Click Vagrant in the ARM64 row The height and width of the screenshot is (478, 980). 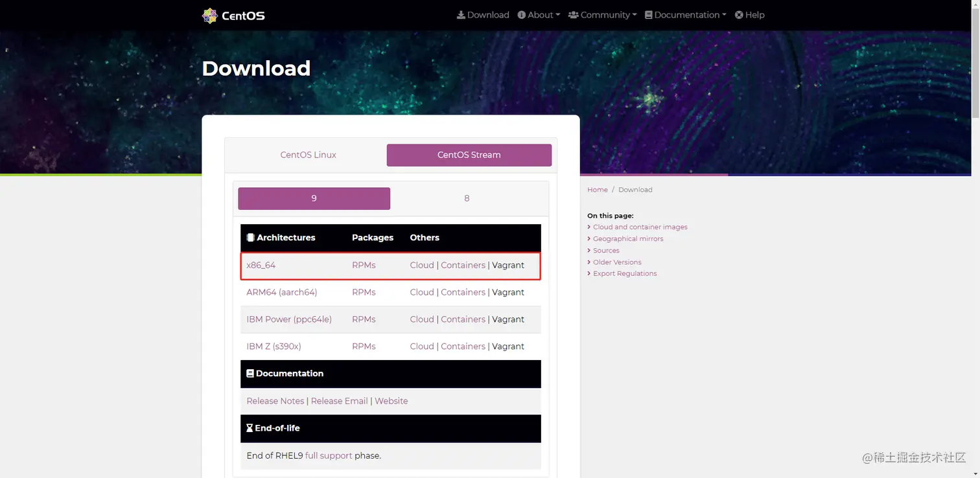point(508,292)
